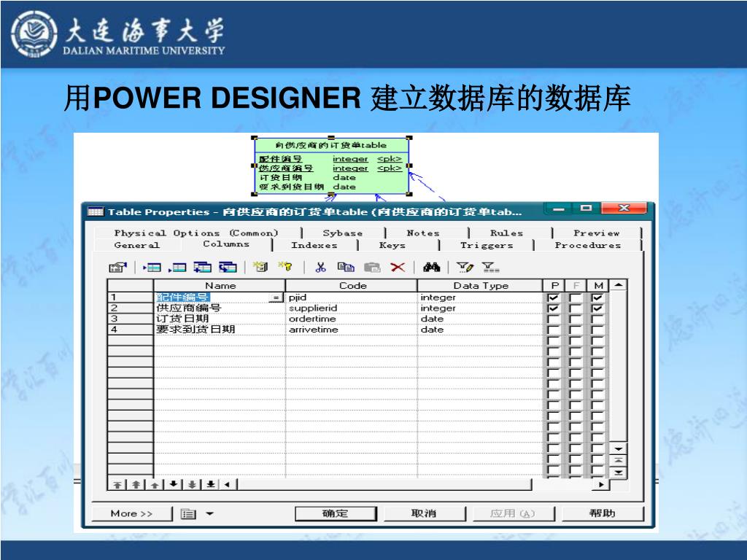The image size is (747, 560).
Task: Click the Add Columns toolbar icon
Action: 203,268
